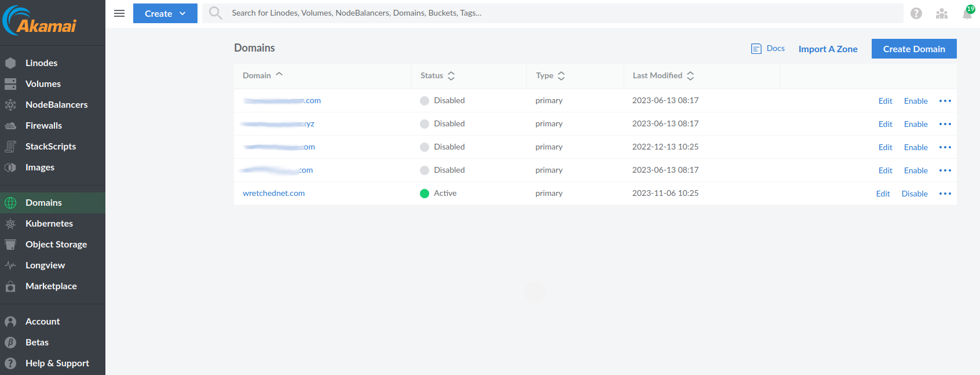This screenshot has height=375, width=980.
Task: Click the Import A Zone link
Action: [x=828, y=49]
